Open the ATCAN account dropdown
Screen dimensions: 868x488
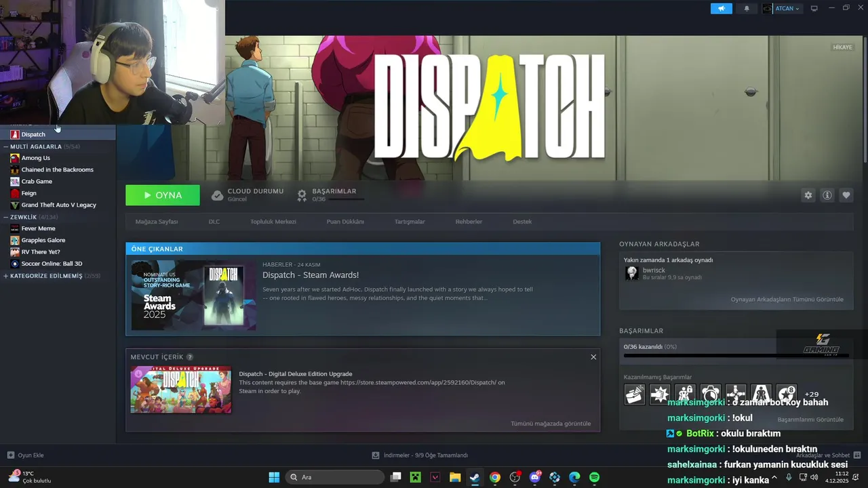tap(782, 9)
